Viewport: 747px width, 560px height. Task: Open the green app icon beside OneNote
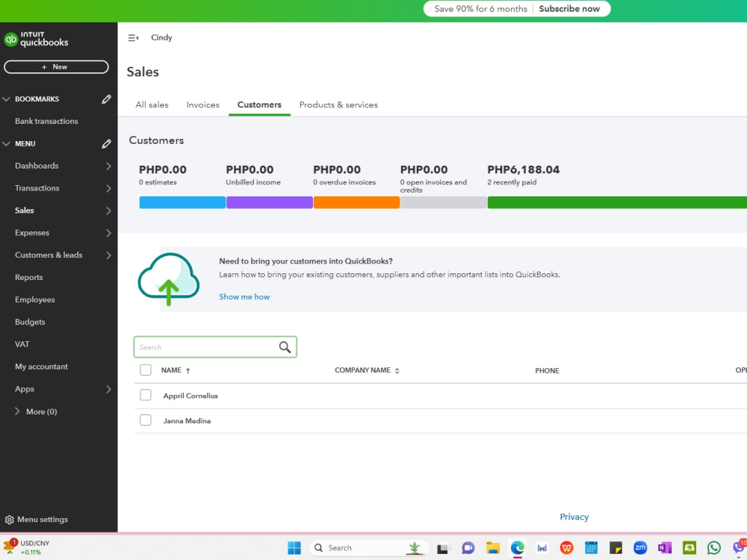(689, 548)
